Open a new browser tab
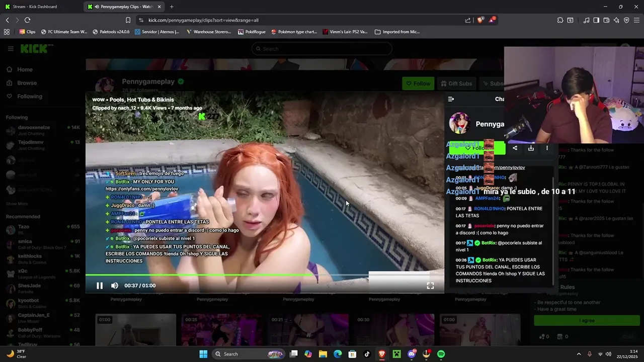This screenshot has height=362, width=644. click(x=172, y=7)
